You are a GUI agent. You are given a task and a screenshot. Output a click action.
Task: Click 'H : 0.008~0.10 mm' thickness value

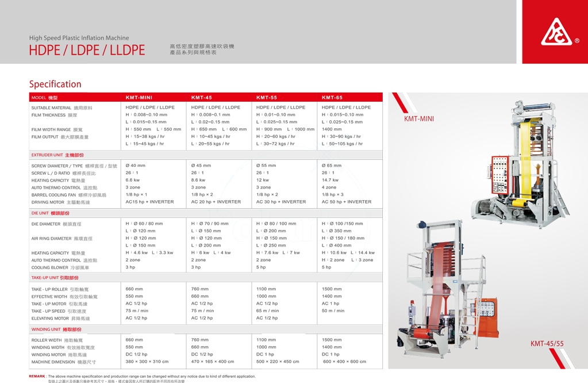(x=147, y=115)
